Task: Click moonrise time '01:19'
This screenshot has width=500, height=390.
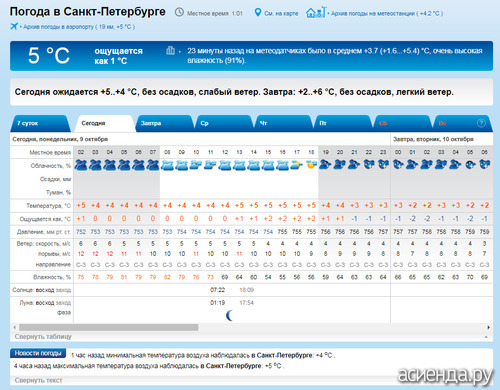Action: 217,303
